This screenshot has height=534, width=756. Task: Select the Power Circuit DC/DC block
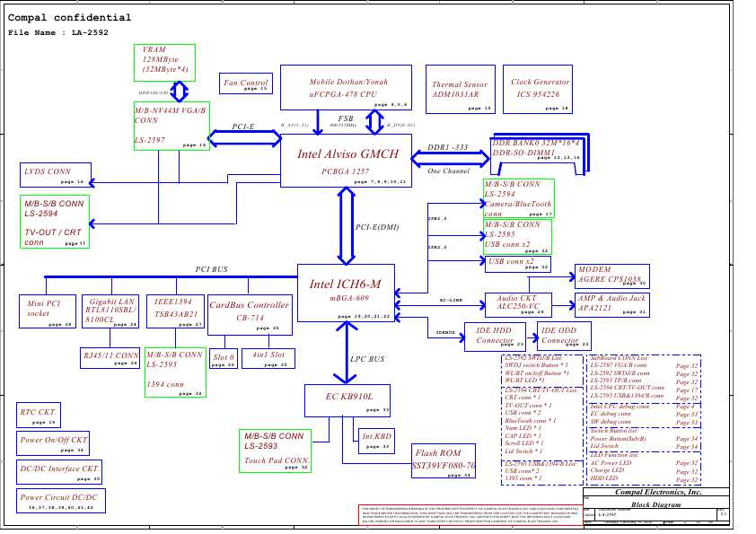[x=61, y=501]
